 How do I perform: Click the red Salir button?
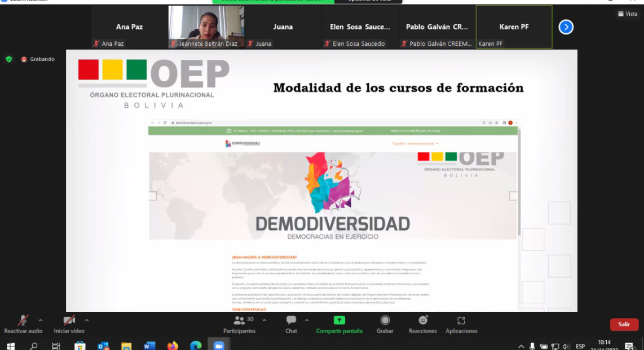pos(624,324)
